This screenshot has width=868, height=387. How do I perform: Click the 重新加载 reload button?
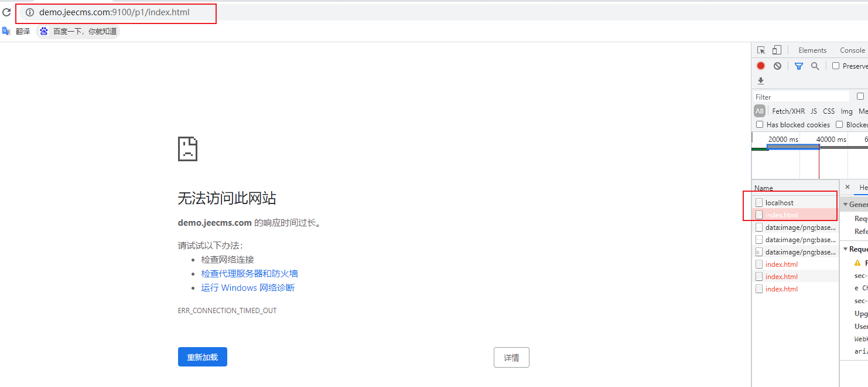point(202,357)
